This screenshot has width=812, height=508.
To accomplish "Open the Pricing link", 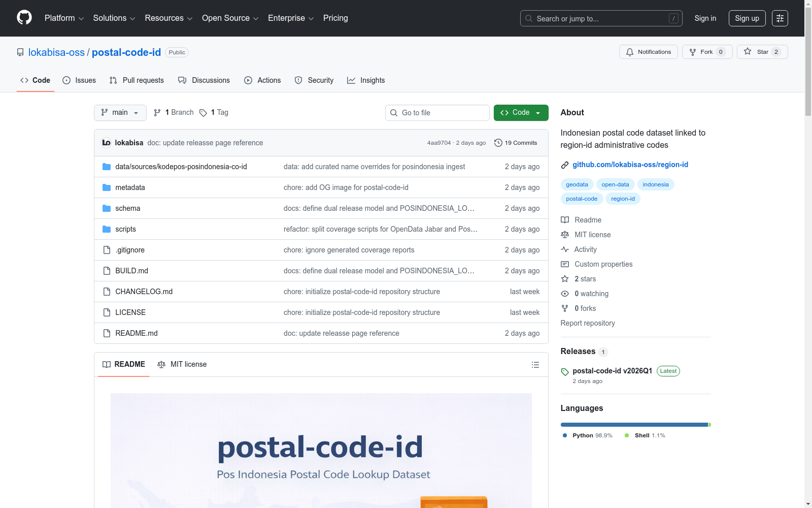I will tap(335, 18).
